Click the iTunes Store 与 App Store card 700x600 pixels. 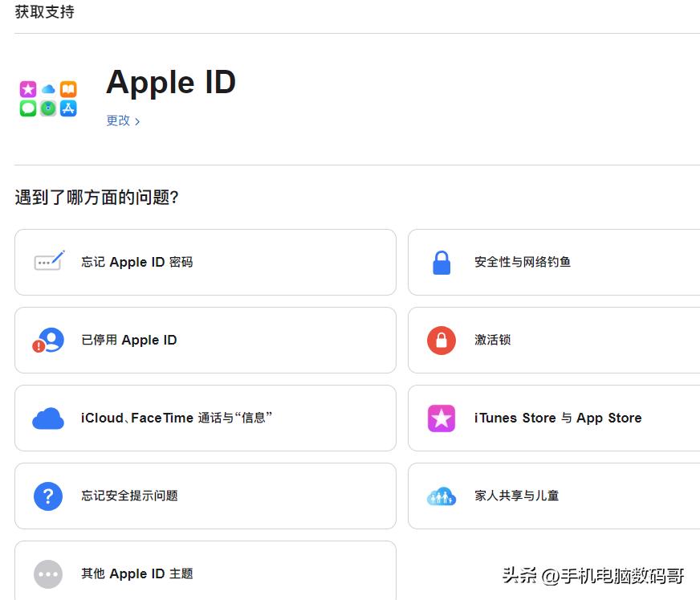[554, 417]
